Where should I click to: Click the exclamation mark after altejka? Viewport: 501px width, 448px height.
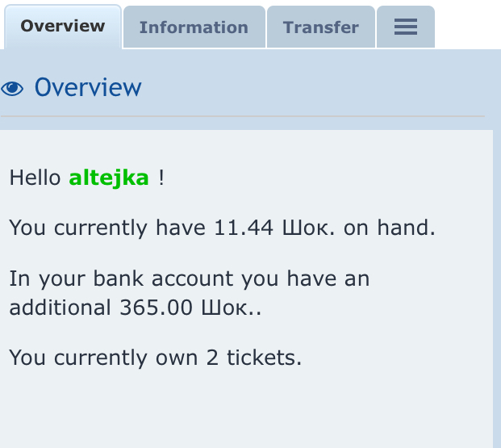[x=161, y=178]
